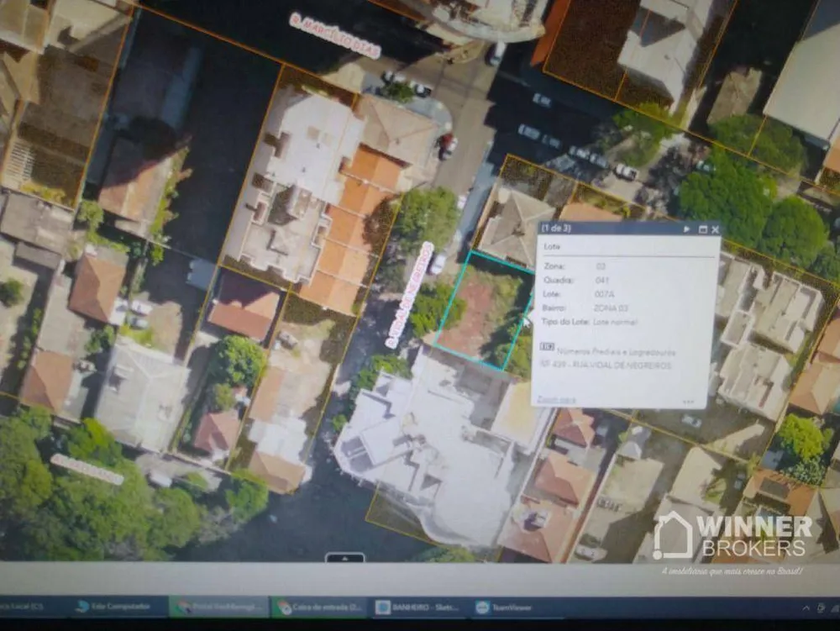
Task: Click the R. Vidal de Negreiros street label
Action: [410, 295]
